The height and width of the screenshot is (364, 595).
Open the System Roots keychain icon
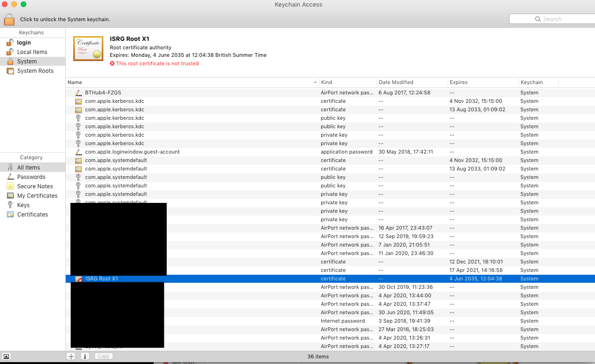(x=10, y=71)
